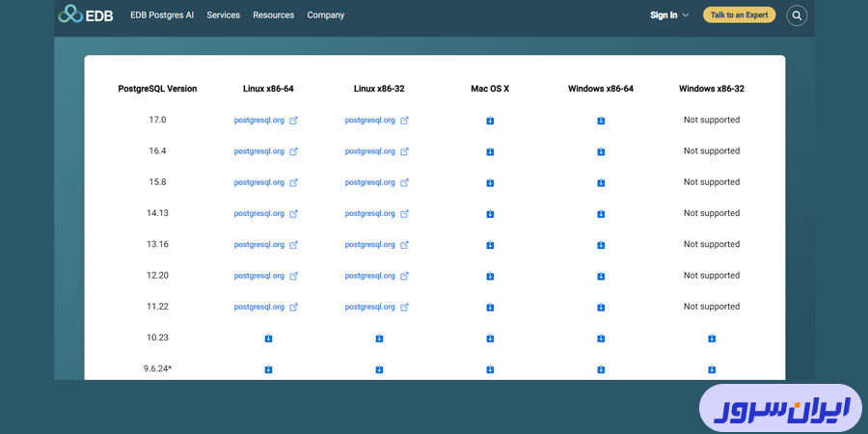The height and width of the screenshot is (434, 868).
Task: Open the Company menu
Action: pyautogui.click(x=326, y=14)
